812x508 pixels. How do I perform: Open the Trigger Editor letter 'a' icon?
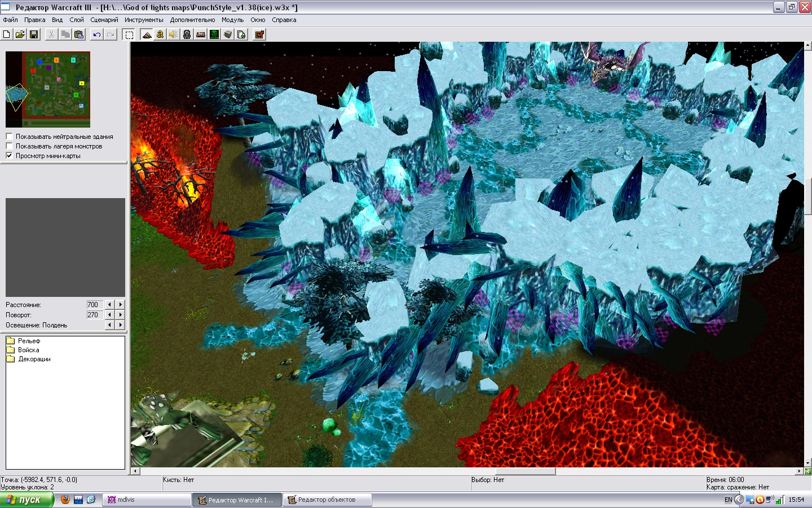coord(160,34)
